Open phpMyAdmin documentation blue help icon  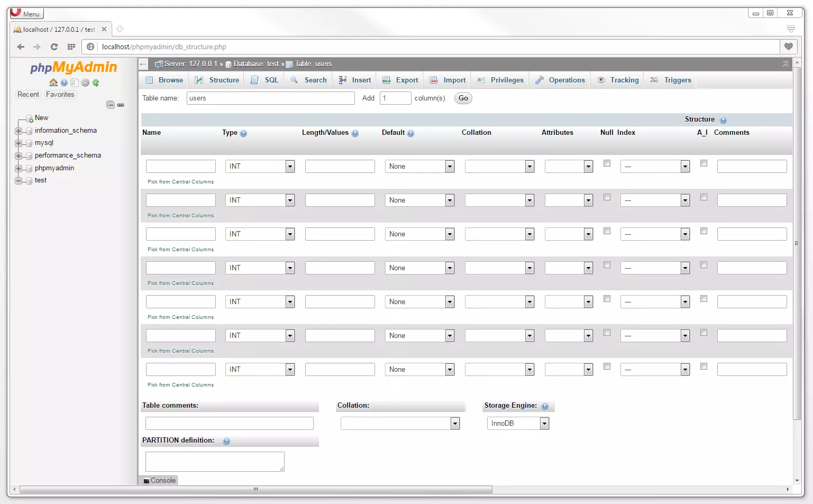coord(64,83)
